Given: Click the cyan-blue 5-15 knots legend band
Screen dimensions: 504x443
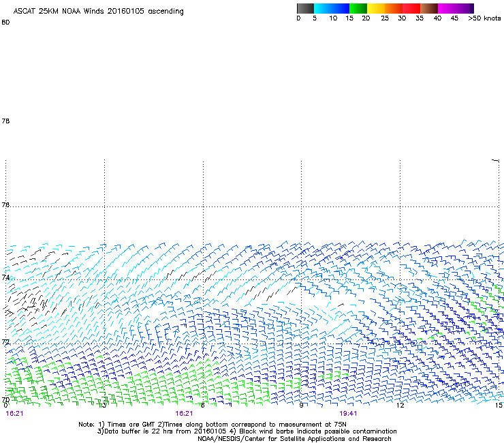Looking at the screenshot, I should (332, 8).
